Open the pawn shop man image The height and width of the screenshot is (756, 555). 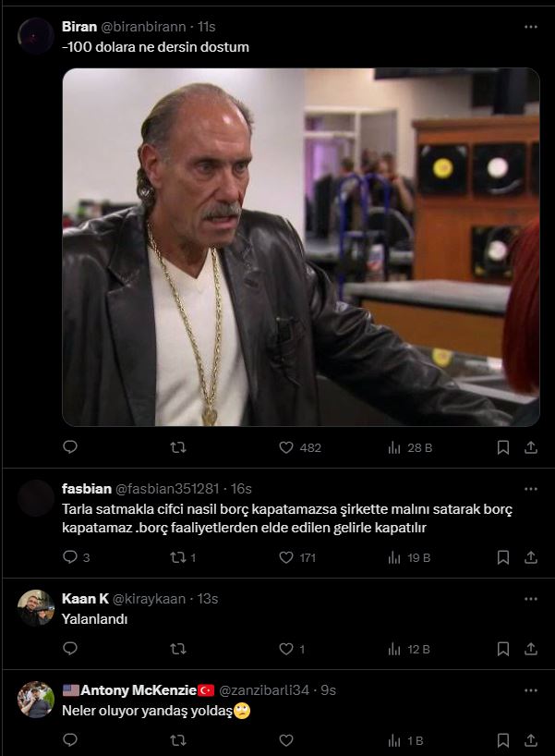click(301, 247)
